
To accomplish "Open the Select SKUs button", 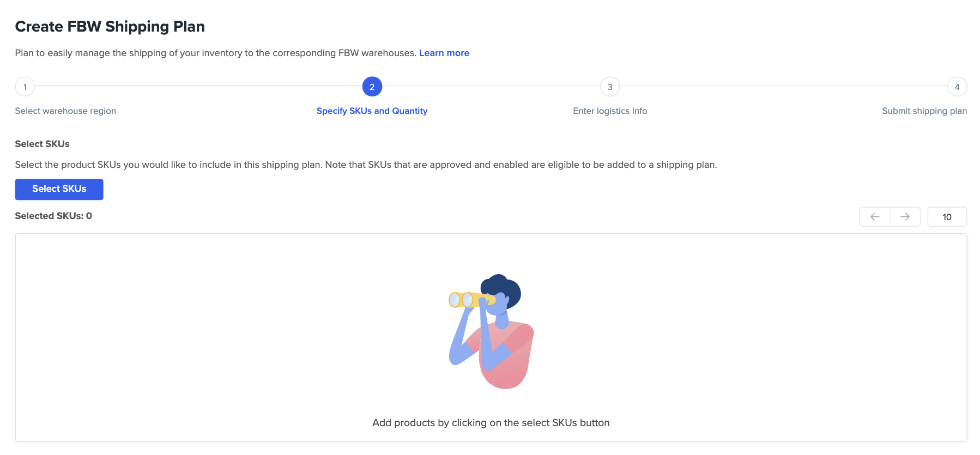I will (59, 189).
